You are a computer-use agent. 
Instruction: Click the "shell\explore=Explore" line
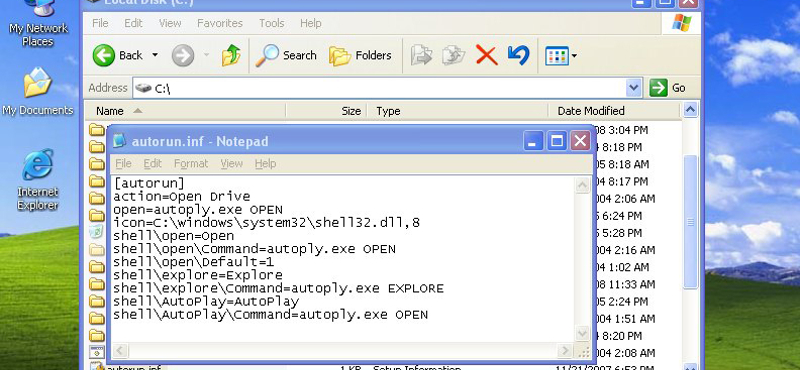pyautogui.click(x=198, y=276)
